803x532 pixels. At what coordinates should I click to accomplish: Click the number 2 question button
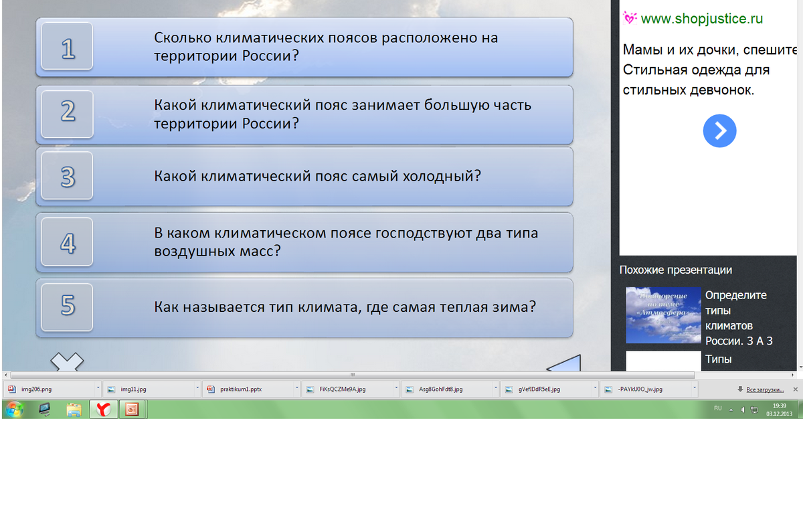[x=67, y=114]
